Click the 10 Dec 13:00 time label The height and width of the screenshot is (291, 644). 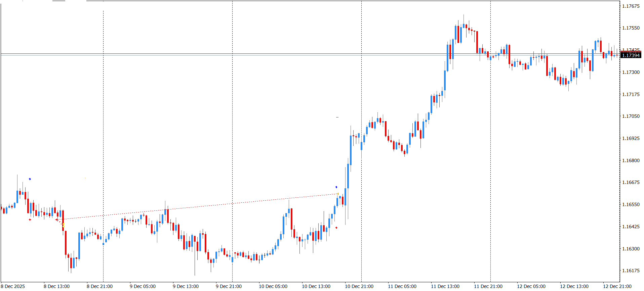tap(316, 286)
